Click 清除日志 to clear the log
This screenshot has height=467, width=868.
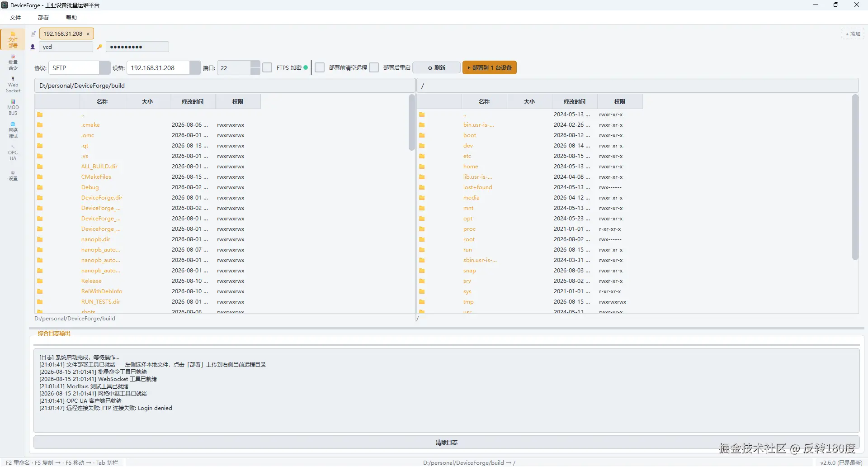coord(447,442)
